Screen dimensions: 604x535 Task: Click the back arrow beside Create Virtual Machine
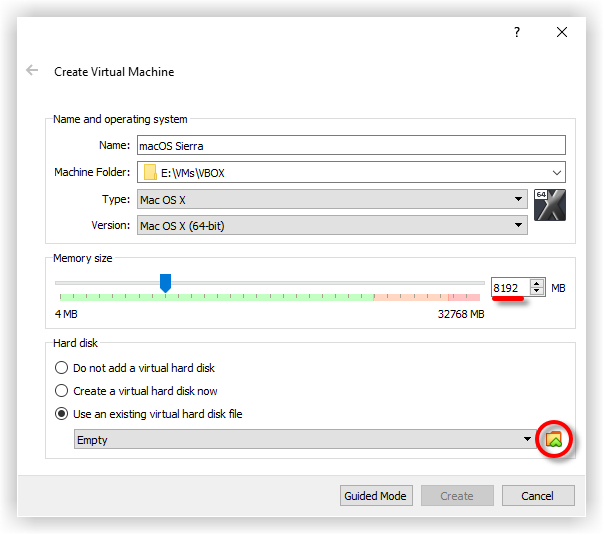pyautogui.click(x=32, y=71)
